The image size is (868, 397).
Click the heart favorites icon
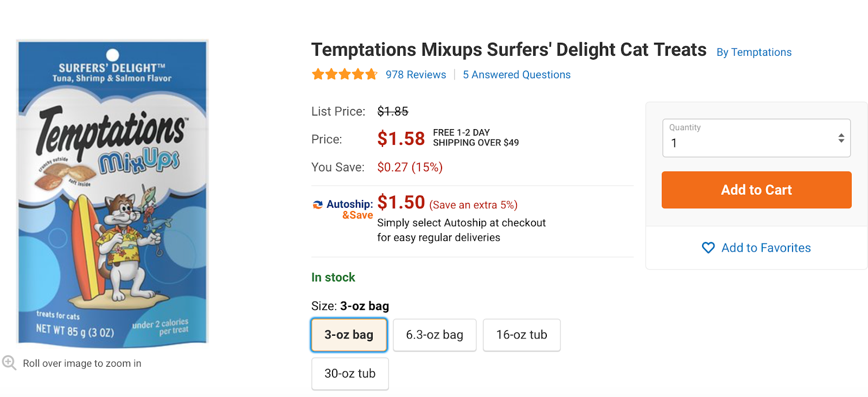708,248
